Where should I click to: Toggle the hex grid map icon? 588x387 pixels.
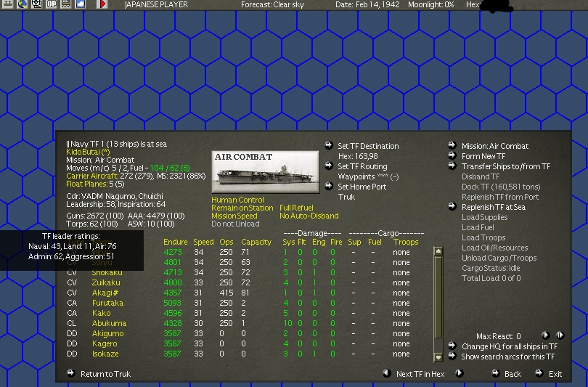(x=37, y=4)
